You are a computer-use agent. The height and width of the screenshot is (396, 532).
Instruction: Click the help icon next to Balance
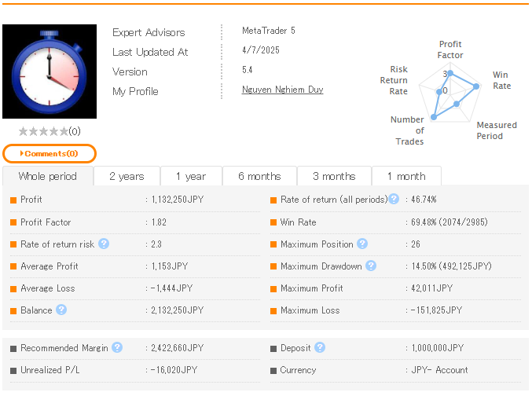pos(61,310)
